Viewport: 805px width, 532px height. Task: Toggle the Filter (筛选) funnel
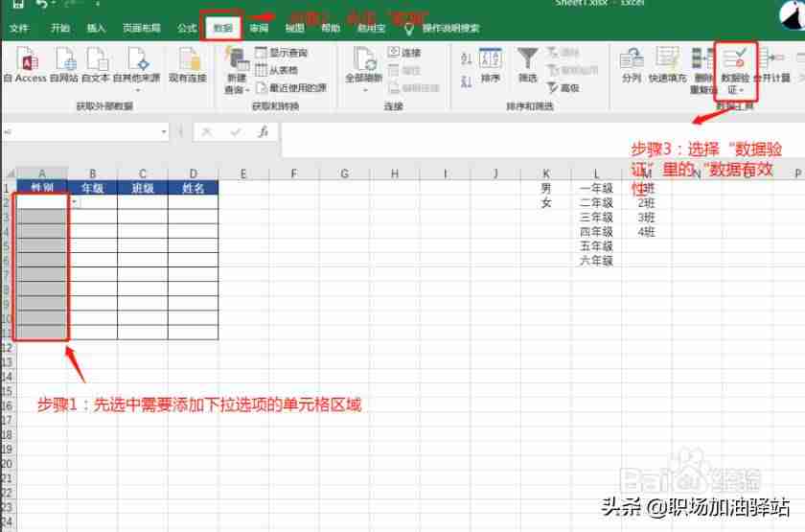(x=527, y=65)
